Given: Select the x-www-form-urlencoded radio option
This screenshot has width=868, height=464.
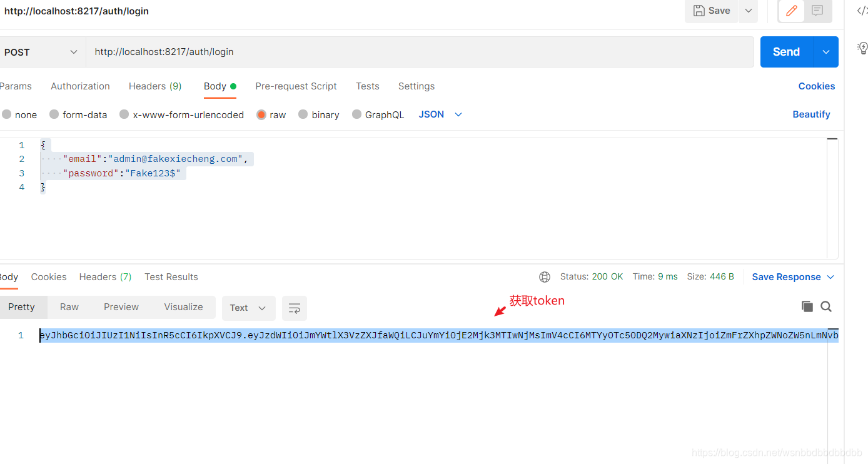Looking at the screenshot, I should coord(124,114).
